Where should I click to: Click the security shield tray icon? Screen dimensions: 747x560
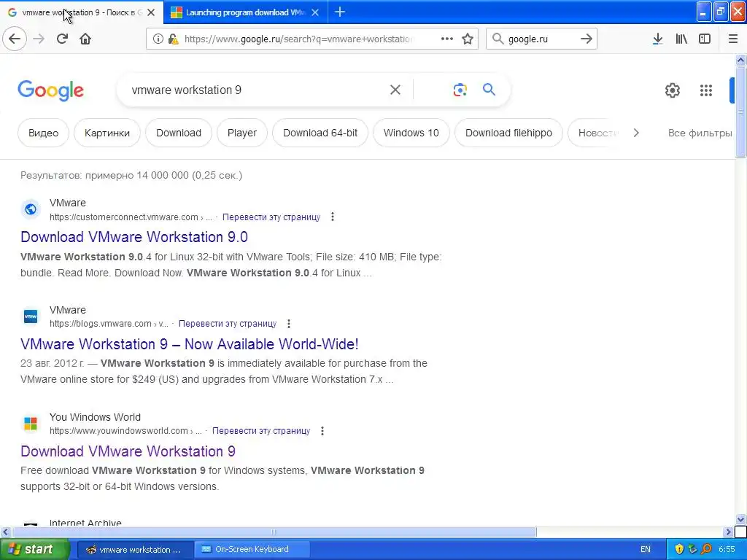point(679,549)
